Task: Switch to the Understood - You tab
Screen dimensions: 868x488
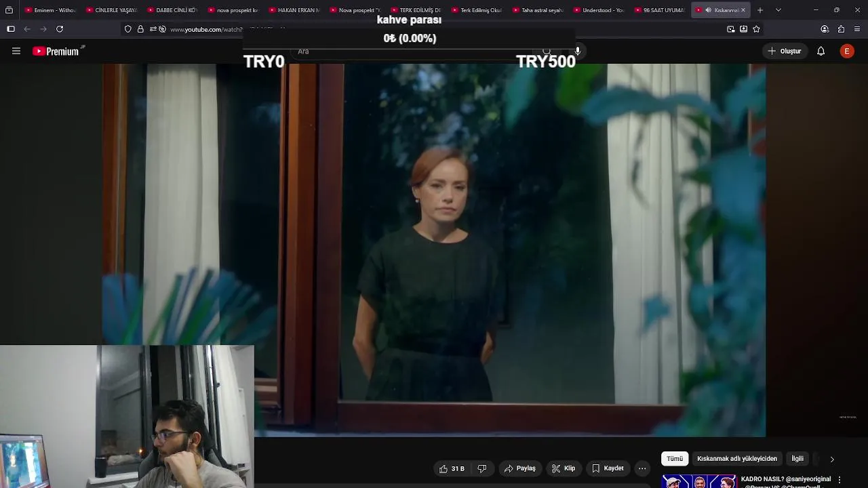Action: 599,10
